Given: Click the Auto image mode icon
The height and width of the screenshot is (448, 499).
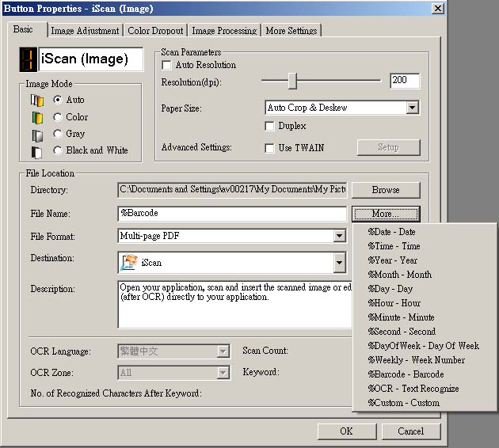Looking at the screenshot, I should 36,101.
